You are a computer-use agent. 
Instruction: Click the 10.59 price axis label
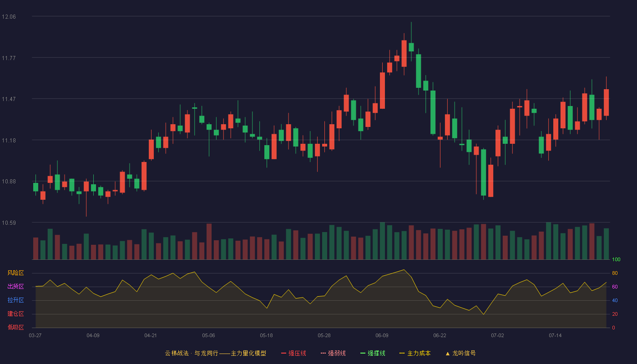click(9, 222)
